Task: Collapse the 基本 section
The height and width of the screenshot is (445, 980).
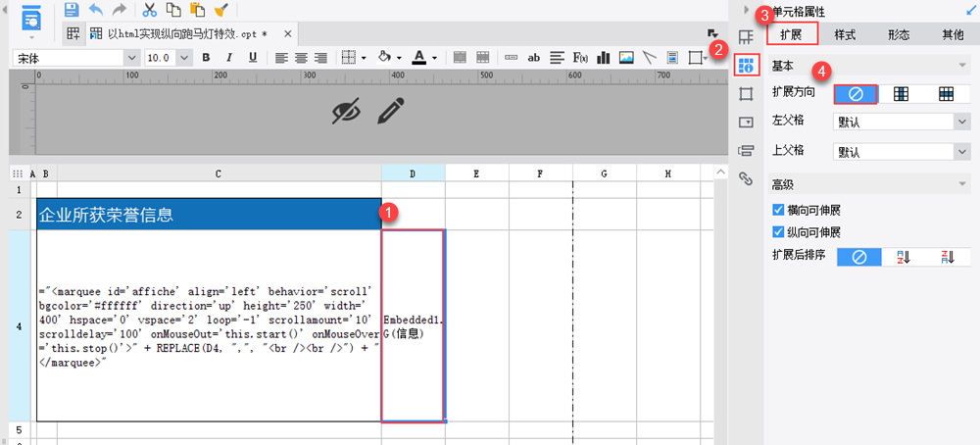Action: tap(963, 65)
